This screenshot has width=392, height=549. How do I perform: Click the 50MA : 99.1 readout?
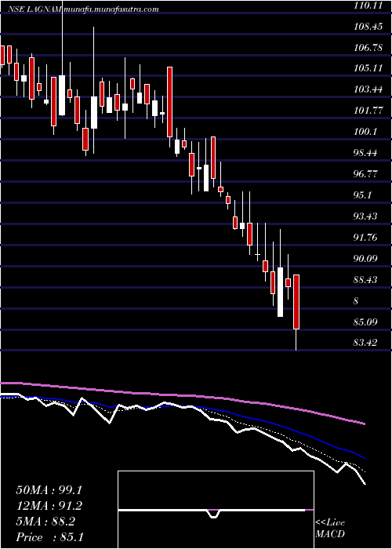coord(50,490)
